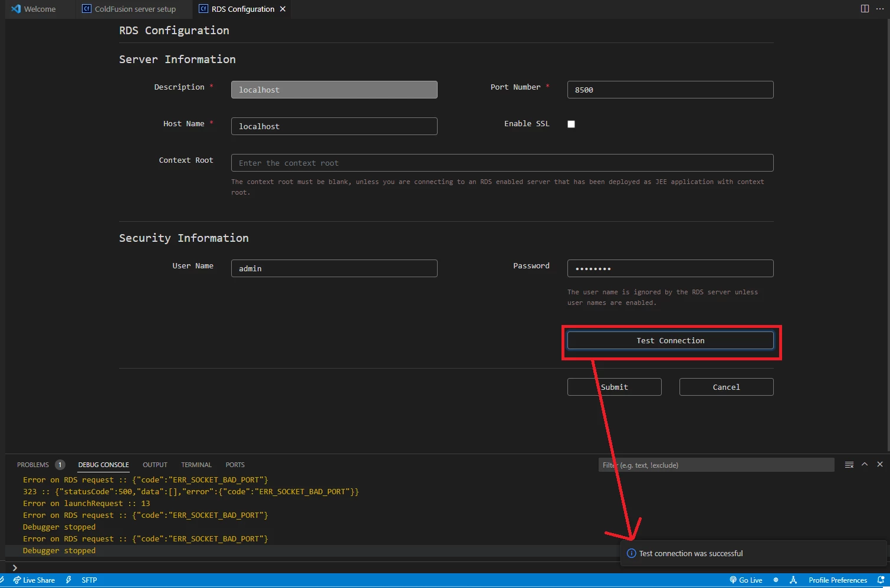Image resolution: width=890 pixels, height=588 pixels.
Task: Clear the debug console output
Action: click(849, 465)
